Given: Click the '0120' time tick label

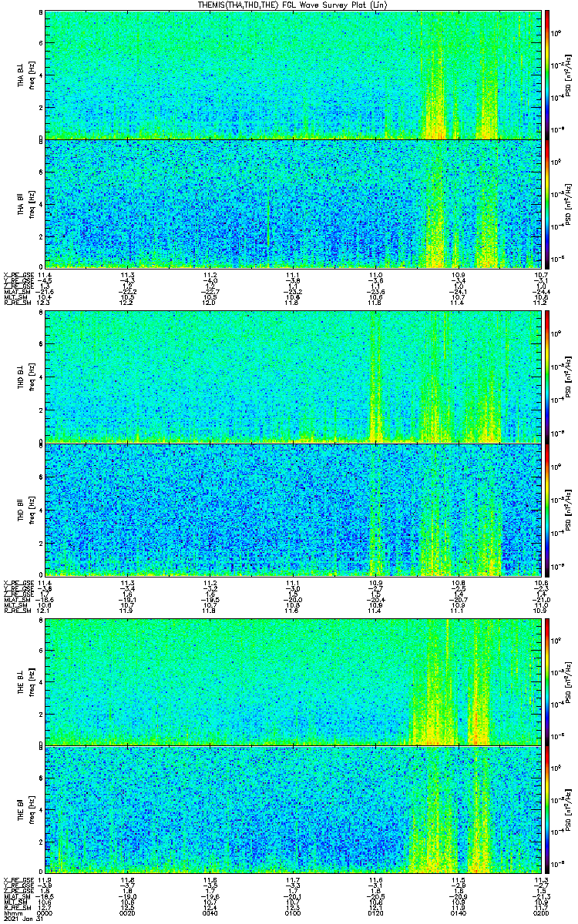Looking at the screenshot, I should [377, 912].
